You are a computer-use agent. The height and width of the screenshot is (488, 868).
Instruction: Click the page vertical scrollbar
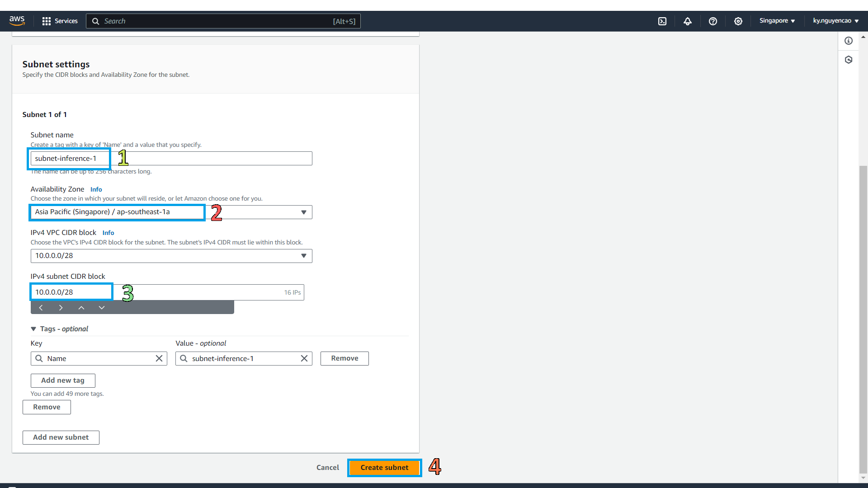863,319
